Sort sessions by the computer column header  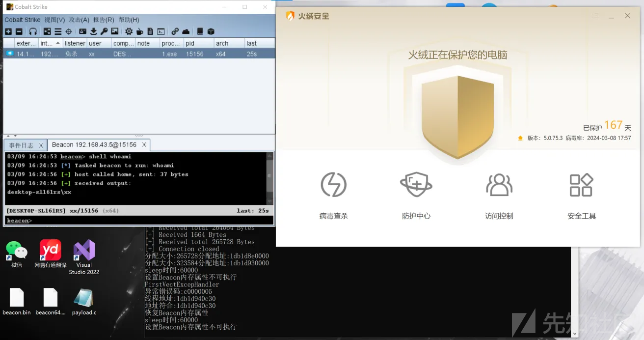click(x=123, y=43)
